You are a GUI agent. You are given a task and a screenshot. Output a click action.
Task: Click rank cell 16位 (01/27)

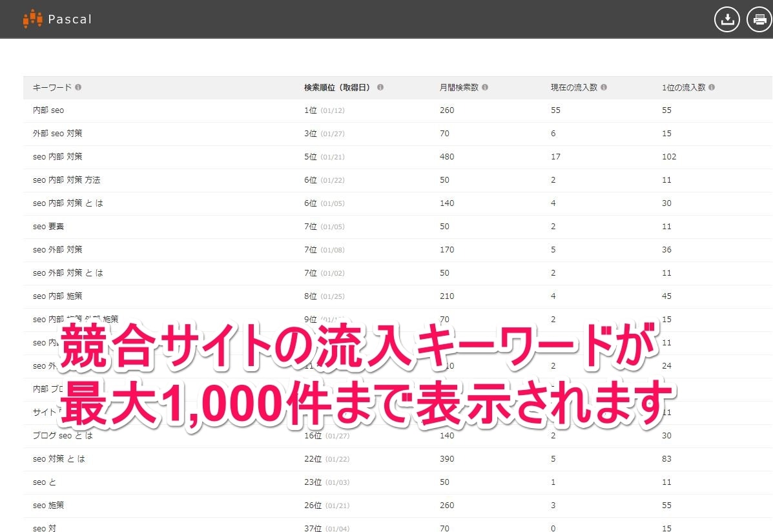click(327, 436)
